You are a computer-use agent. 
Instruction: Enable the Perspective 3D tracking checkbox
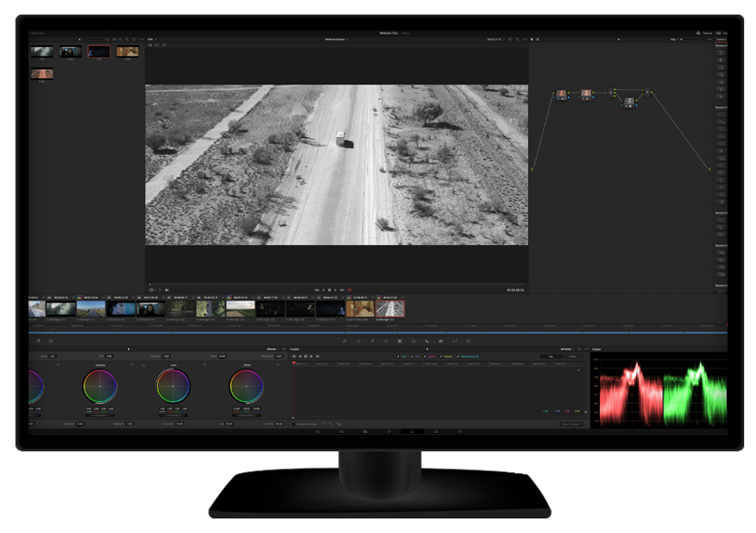[x=457, y=357]
